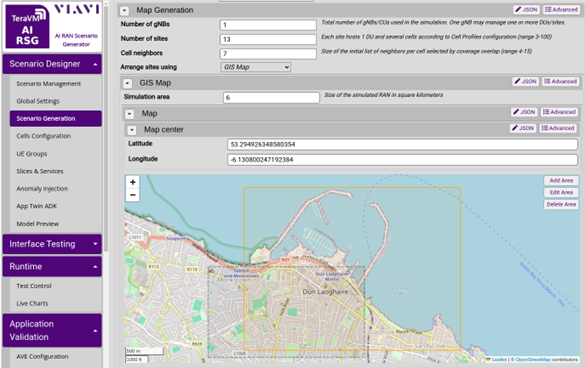
Task: Collapse the Scenario Designer menu group
Action: (52, 64)
